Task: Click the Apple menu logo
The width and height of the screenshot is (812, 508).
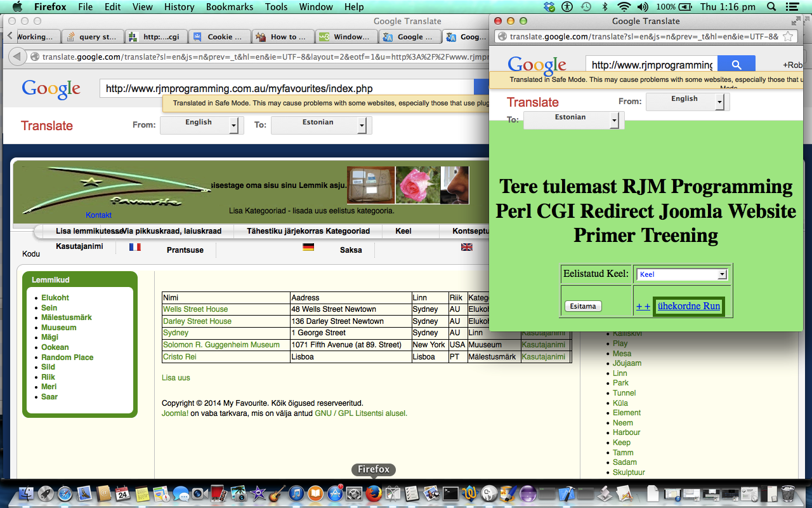Action: click(17, 7)
